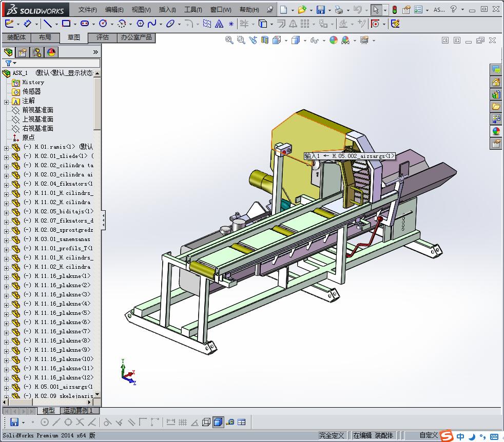The width and height of the screenshot is (504, 442).
Task: Open the New document dropdown arrow
Action: pos(293,10)
